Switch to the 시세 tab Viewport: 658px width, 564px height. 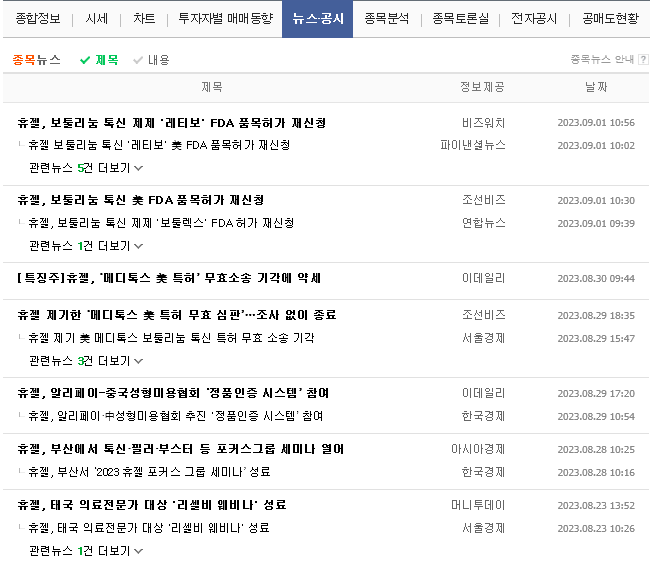(97, 18)
